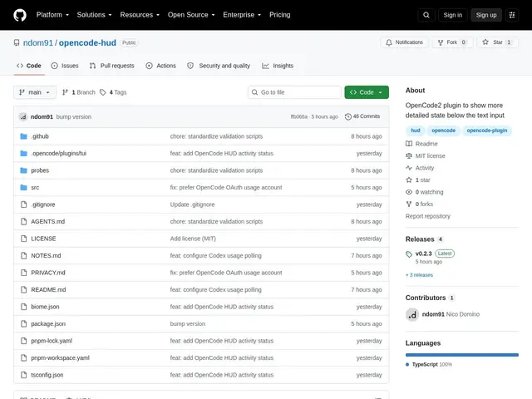Click ndom91 contributor avatar
The height and width of the screenshot is (399, 532).
412,315
